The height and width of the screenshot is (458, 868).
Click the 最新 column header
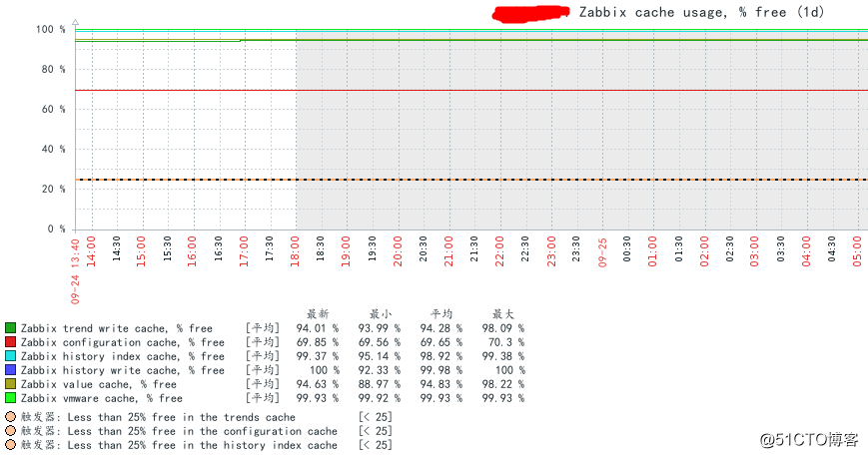click(318, 314)
